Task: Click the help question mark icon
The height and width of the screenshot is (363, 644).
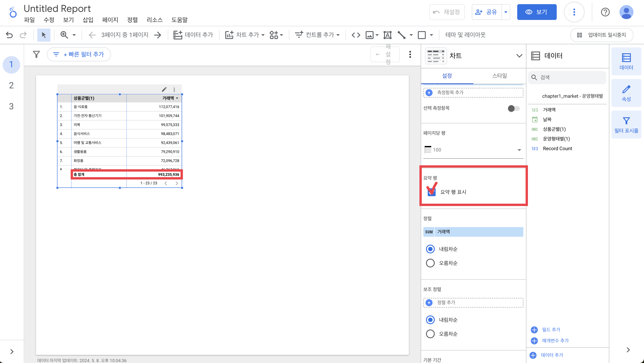Action: (x=605, y=12)
